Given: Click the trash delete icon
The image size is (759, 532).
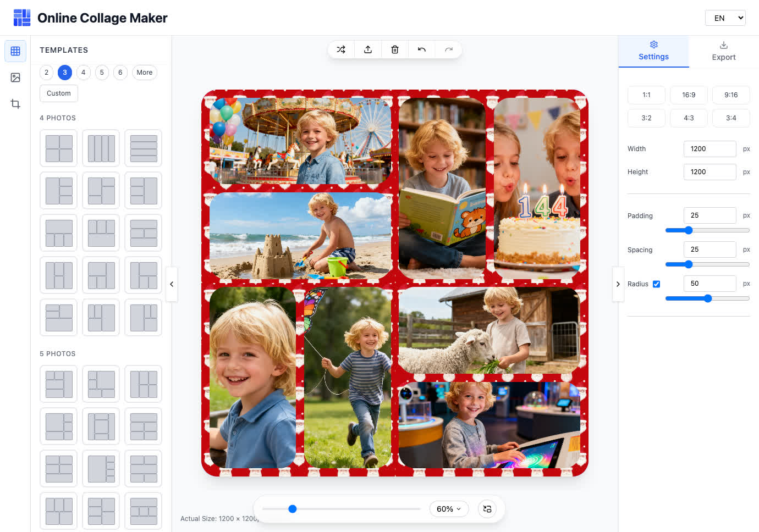Looking at the screenshot, I should (x=395, y=49).
